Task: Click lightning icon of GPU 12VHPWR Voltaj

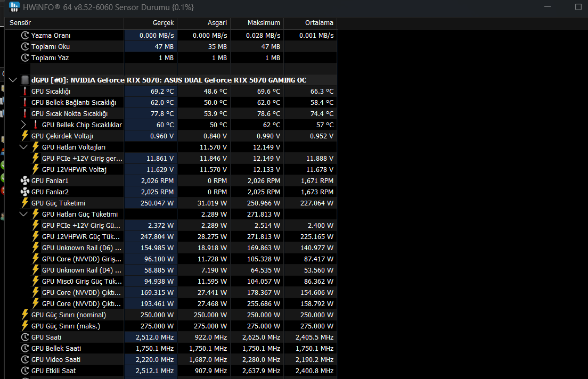Action: click(36, 169)
